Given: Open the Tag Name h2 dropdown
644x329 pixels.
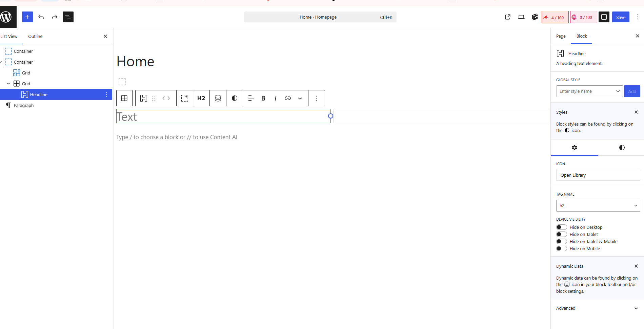Looking at the screenshot, I should (x=598, y=205).
